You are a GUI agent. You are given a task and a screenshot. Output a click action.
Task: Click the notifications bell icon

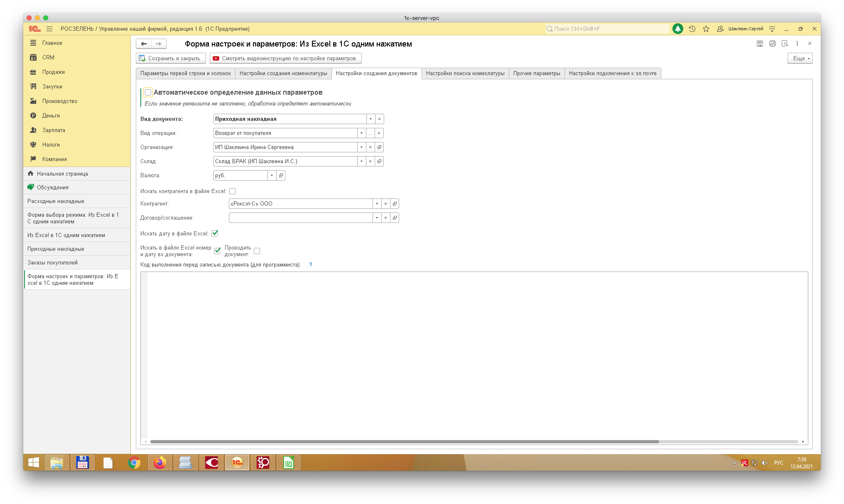coord(677,29)
